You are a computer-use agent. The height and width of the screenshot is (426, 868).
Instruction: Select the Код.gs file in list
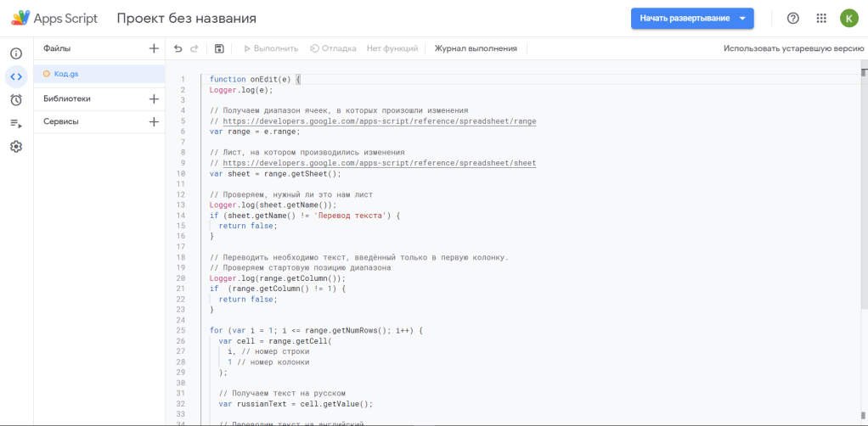coord(66,74)
